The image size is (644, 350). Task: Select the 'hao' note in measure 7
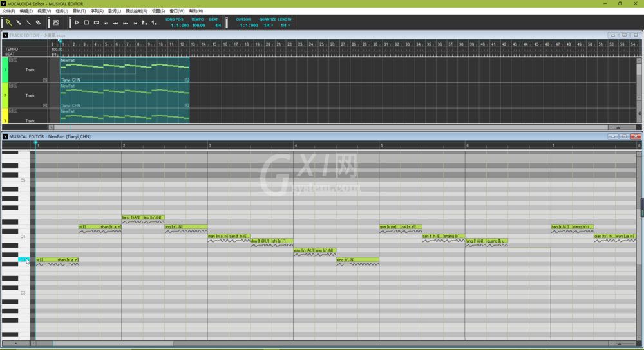562,227
